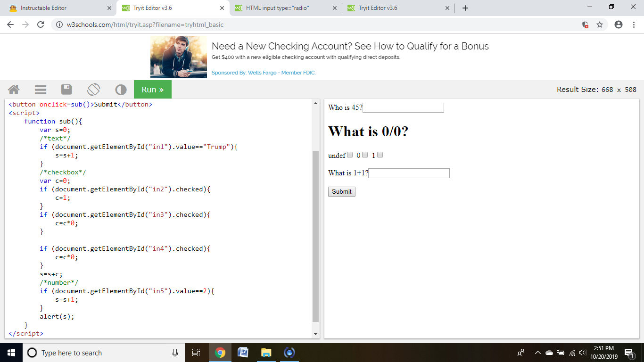Click the volume speaker tray icon

click(x=583, y=353)
